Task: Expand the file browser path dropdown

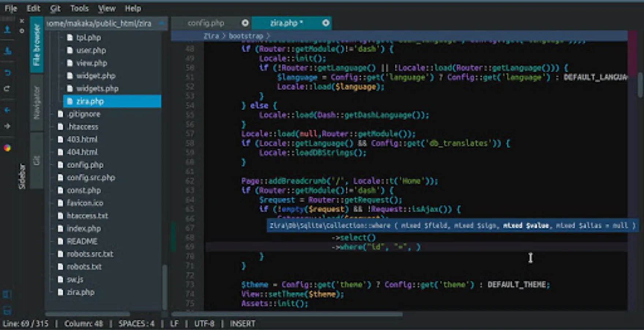Action: [161, 23]
